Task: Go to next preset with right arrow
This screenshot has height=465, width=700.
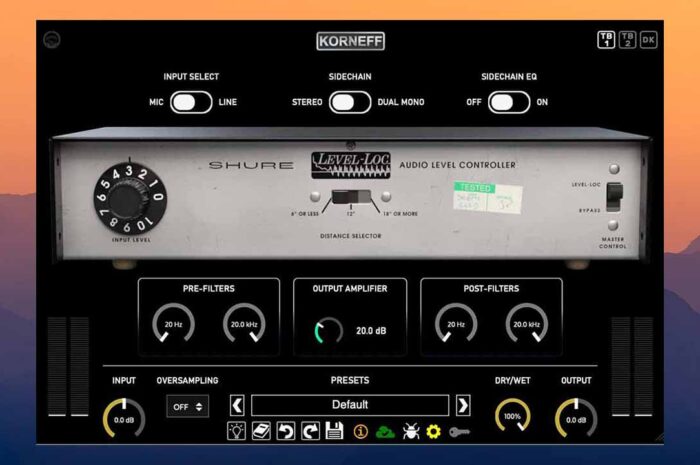Action: (463, 406)
